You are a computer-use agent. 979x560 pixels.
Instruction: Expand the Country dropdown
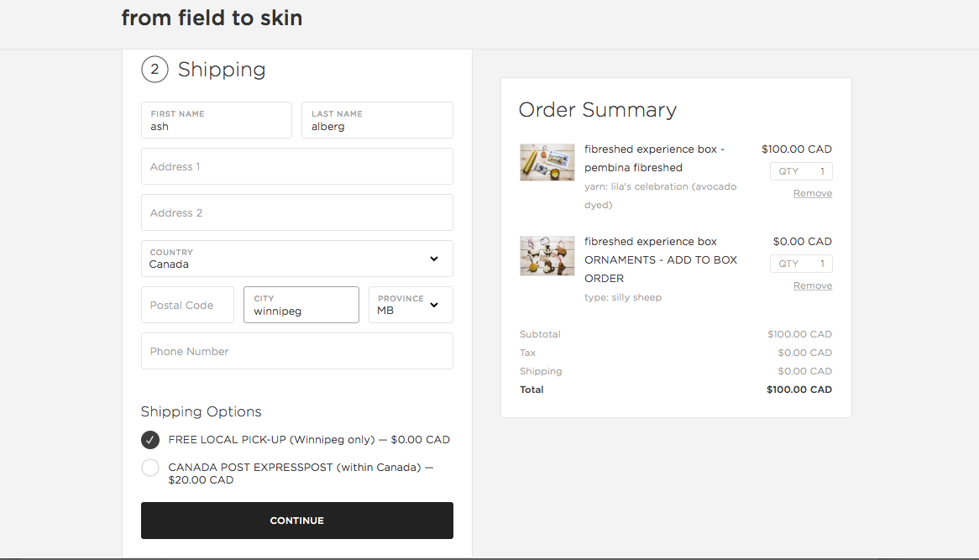point(297,259)
